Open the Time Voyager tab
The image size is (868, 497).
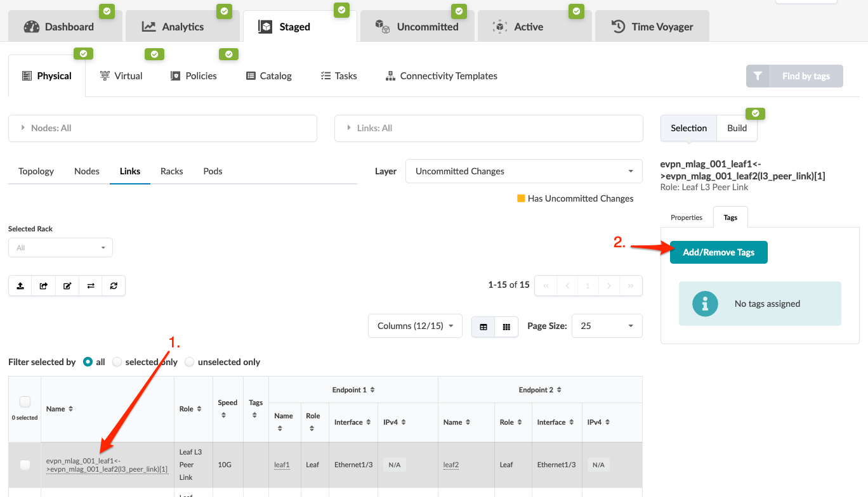(652, 27)
